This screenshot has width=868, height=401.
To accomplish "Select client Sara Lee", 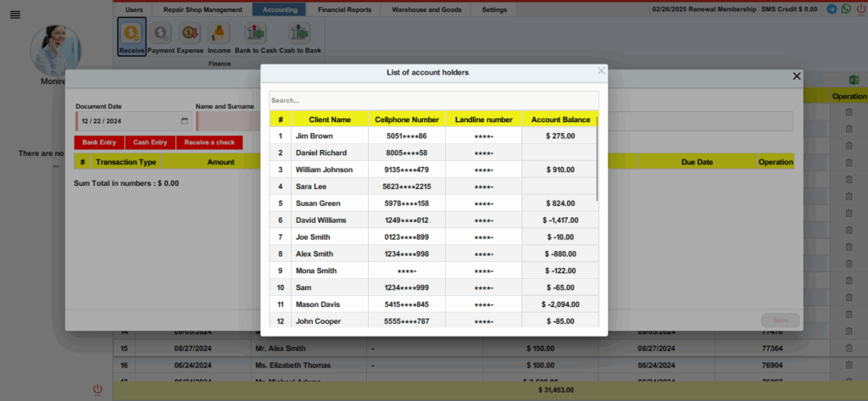I will coord(311,187).
